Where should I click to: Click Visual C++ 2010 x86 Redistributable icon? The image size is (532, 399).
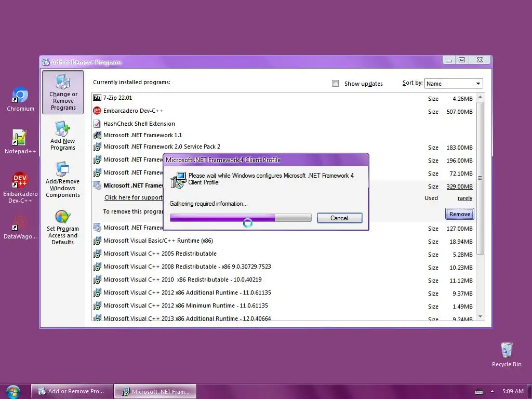97,280
